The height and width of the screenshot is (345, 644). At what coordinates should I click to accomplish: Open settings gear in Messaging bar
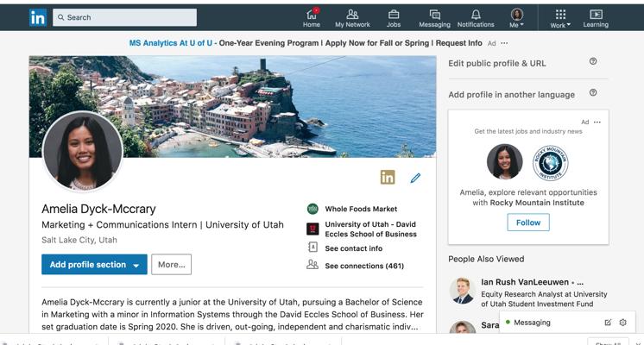[622, 323]
